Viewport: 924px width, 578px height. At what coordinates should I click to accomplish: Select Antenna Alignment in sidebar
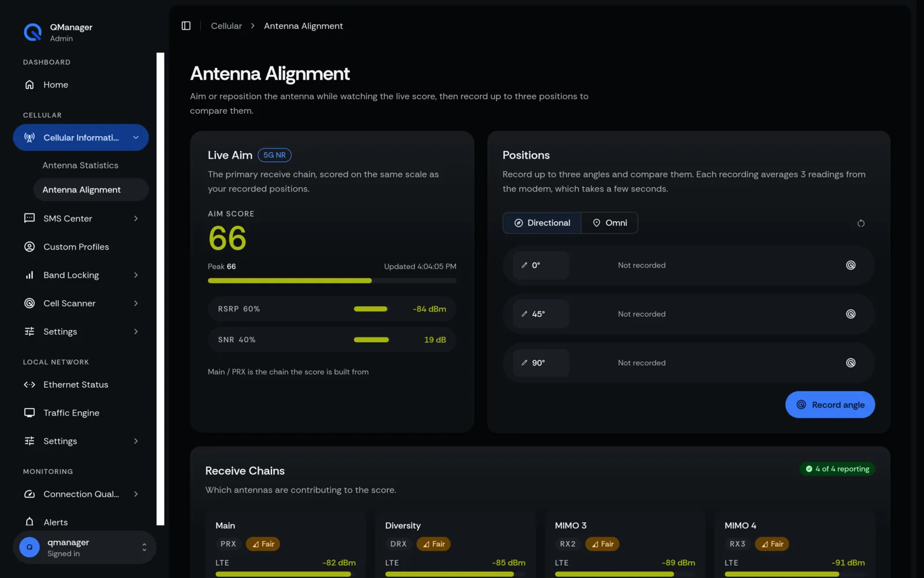(x=91, y=190)
